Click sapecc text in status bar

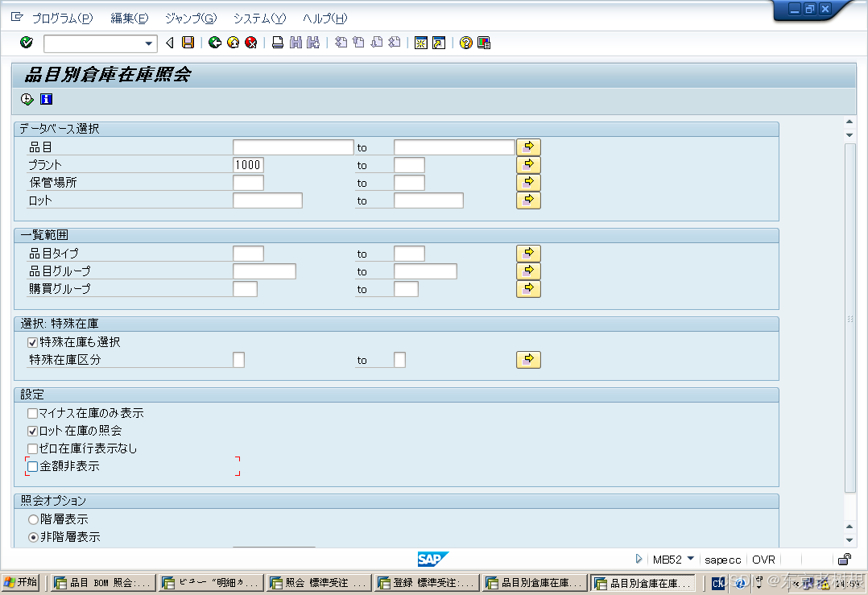(x=722, y=560)
